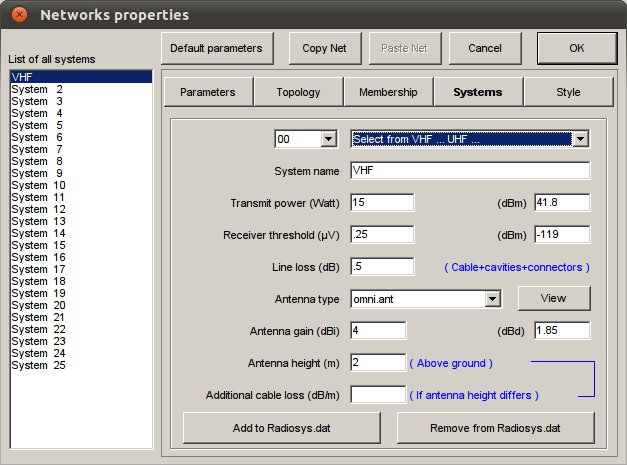Open the Topology tab

tap(298, 92)
